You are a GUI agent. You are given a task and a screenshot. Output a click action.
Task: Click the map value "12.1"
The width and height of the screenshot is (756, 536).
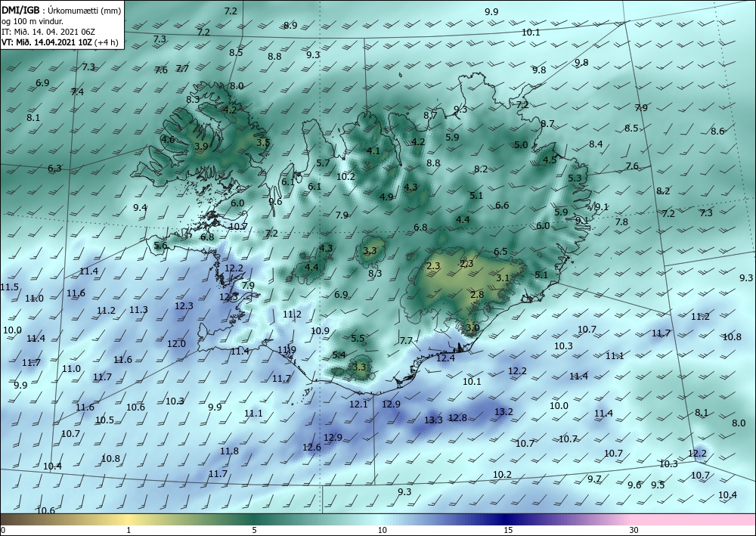click(358, 404)
